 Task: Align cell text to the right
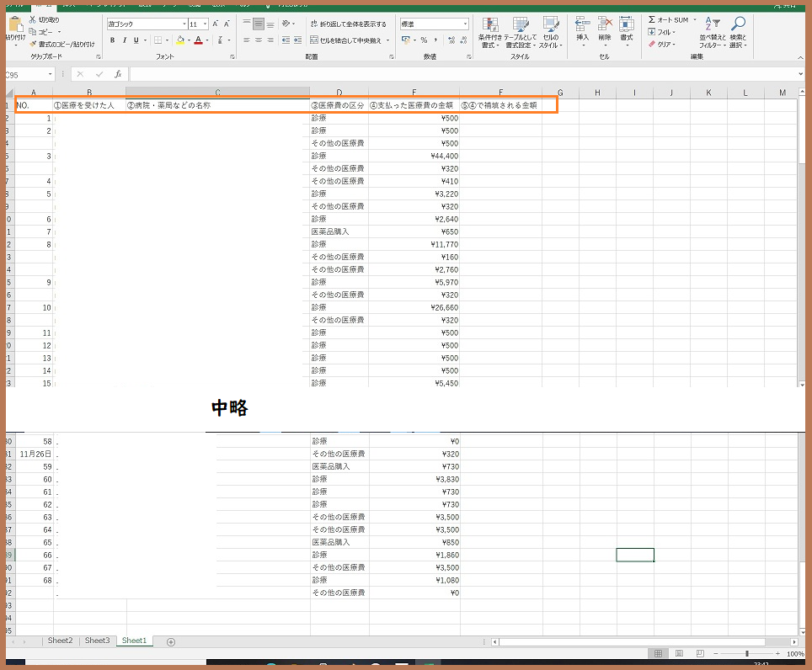(x=270, y=40)
